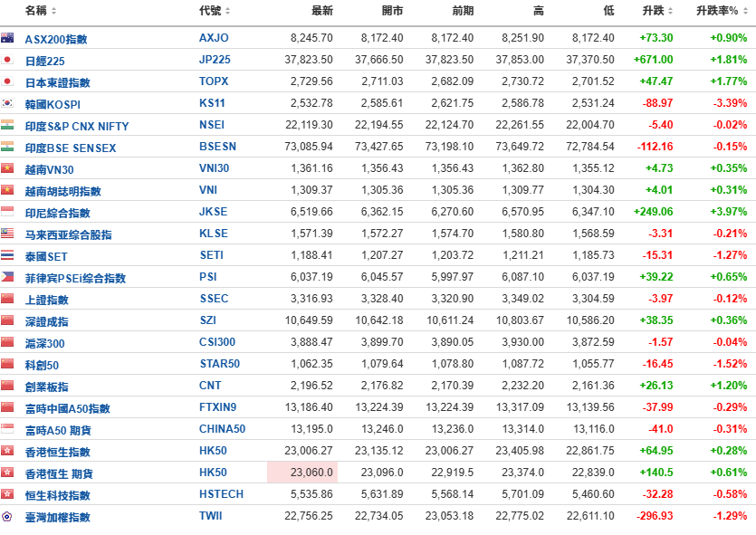Click the TWII ticker code

211,515
